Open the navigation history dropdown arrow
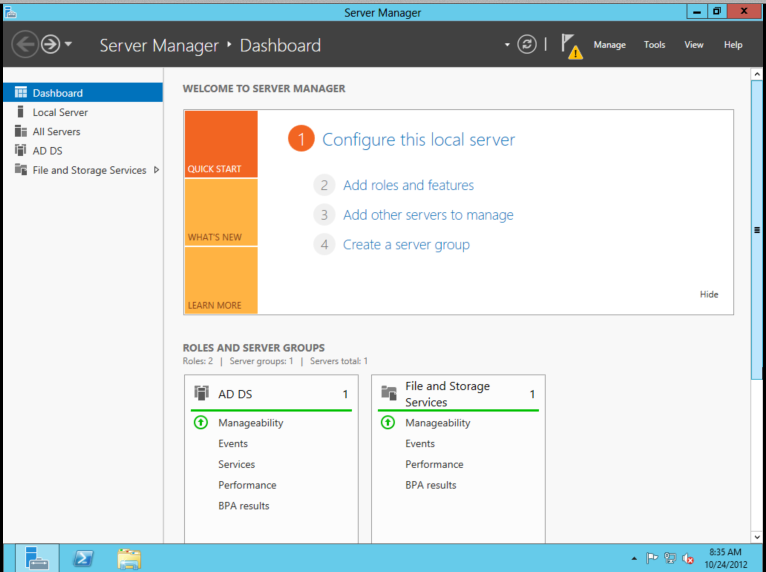766x572 pixels. [x=68, y=44]
